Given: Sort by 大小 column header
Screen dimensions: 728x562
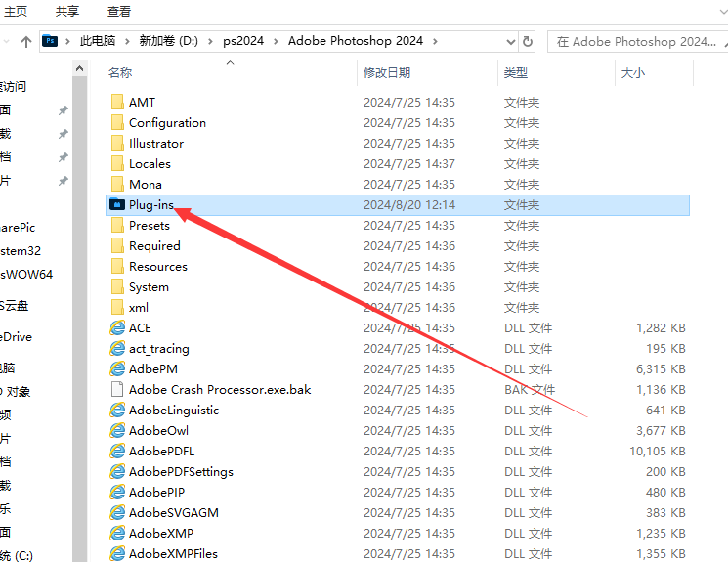Looking at the screenshot, I should pyautogui.click(x=633, y=72).
